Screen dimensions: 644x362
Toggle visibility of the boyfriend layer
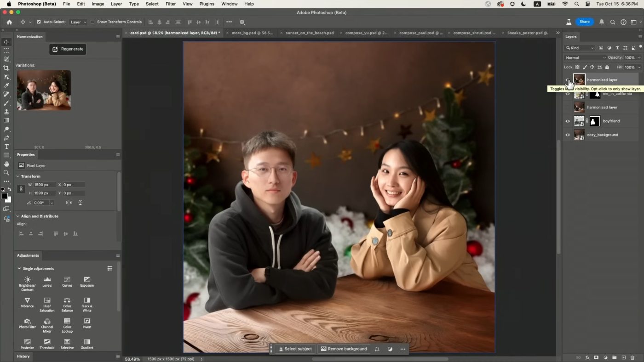tap(567, 121)
